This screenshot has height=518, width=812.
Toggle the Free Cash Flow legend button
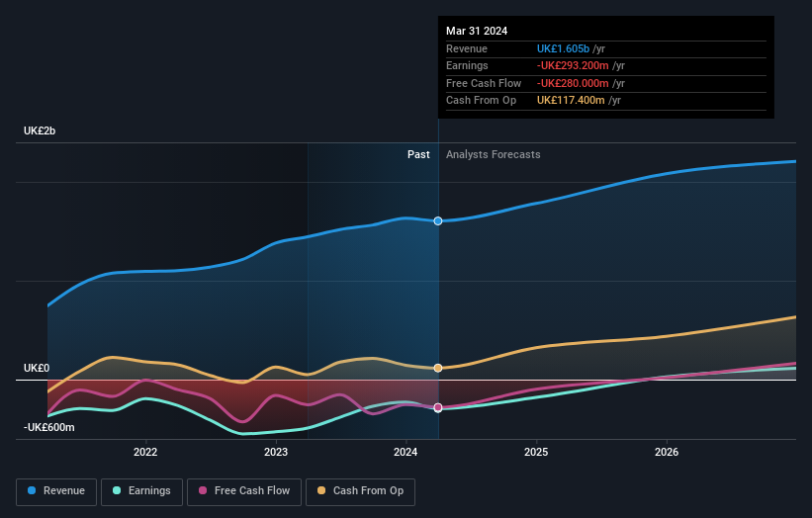tap(244, 491)
